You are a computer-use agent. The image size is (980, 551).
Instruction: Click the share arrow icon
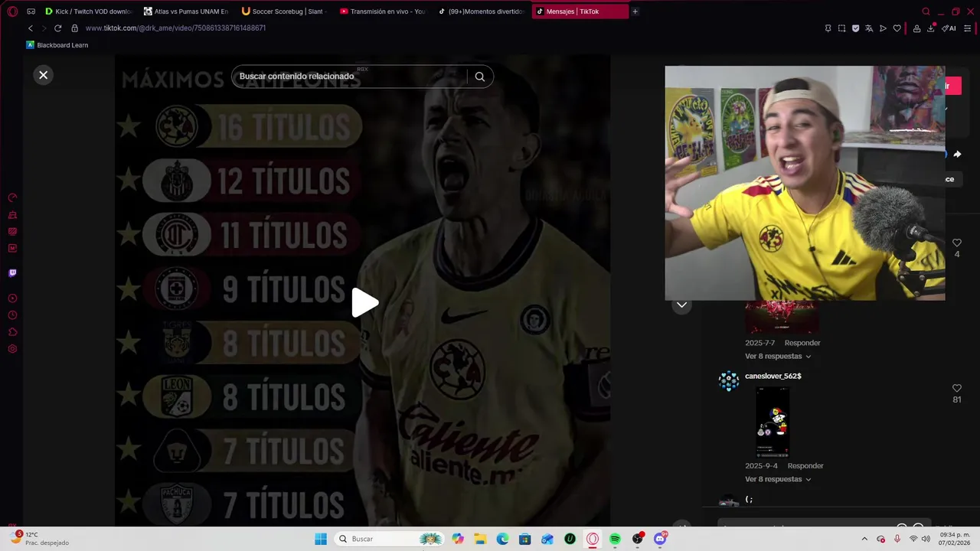(x=957, y=155)
